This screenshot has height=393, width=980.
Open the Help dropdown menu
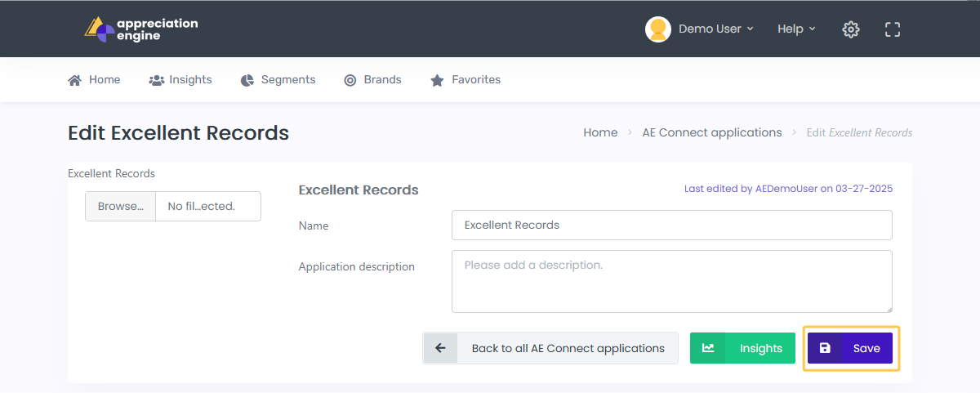click(796, 29)
